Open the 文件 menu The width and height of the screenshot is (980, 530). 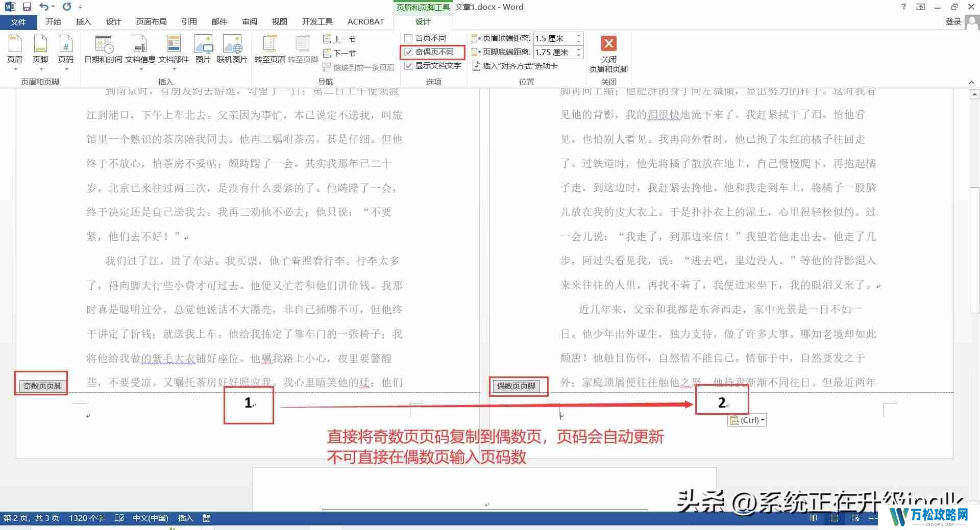coord(18,21)
